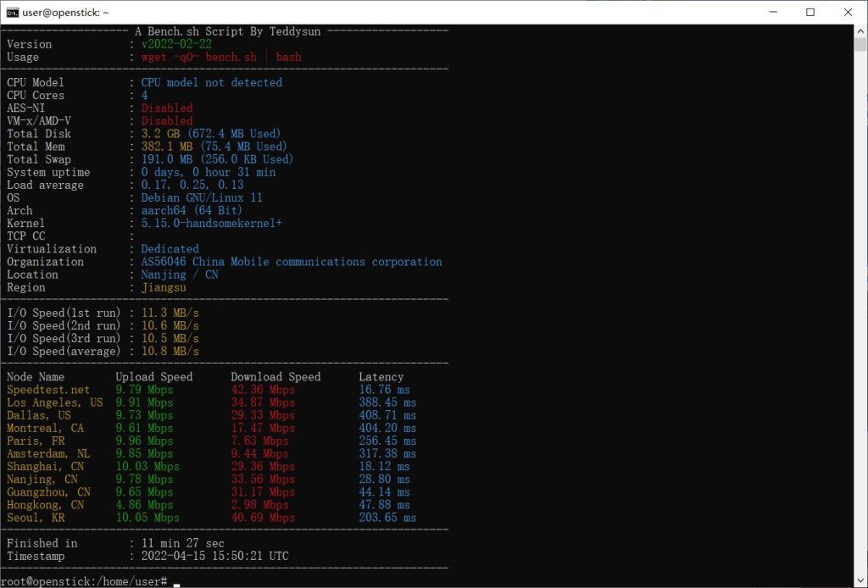Click Seoul download speed 40.69 Mbps

pyautogui.click(x=263, y=517)
